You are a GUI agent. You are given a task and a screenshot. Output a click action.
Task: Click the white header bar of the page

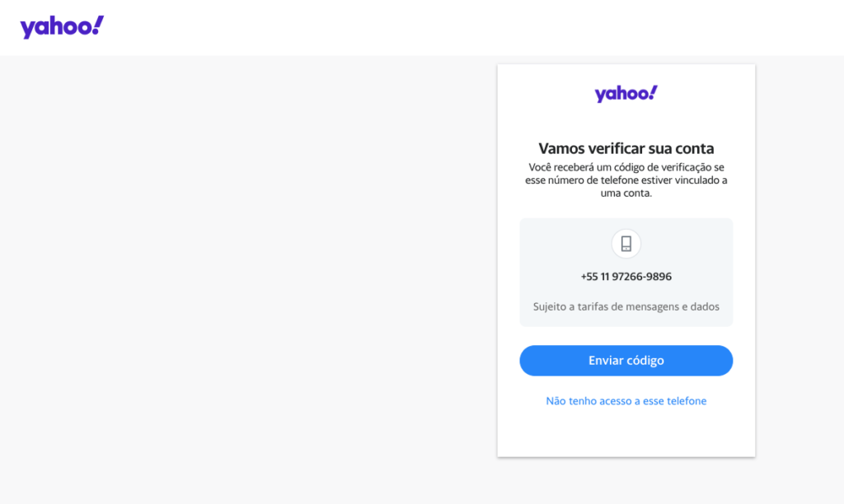coord(412,27)
